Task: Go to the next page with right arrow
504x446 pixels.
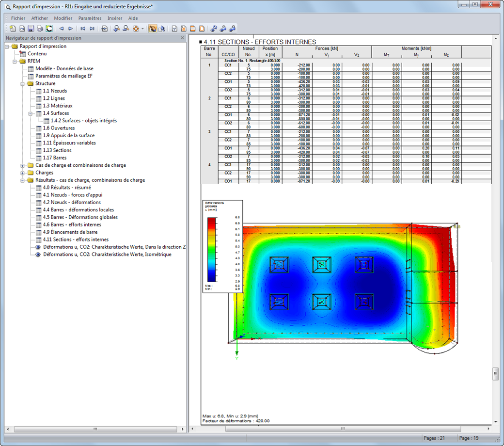Action: (70, 29)
